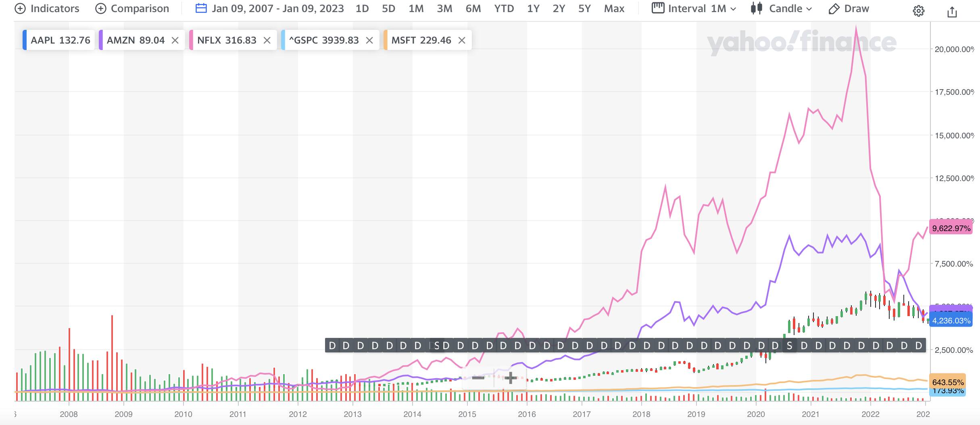Click the stock split S marker in 2020
Screen dimensions: 980x425
click(x=789, y=346)
